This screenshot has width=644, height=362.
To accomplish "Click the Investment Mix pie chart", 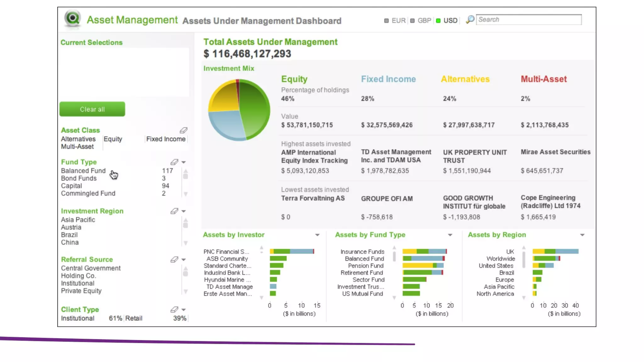I will point(239,110).
